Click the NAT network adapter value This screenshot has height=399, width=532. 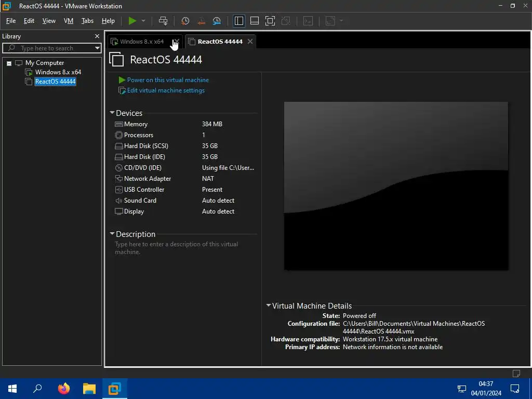coord(208,179)
